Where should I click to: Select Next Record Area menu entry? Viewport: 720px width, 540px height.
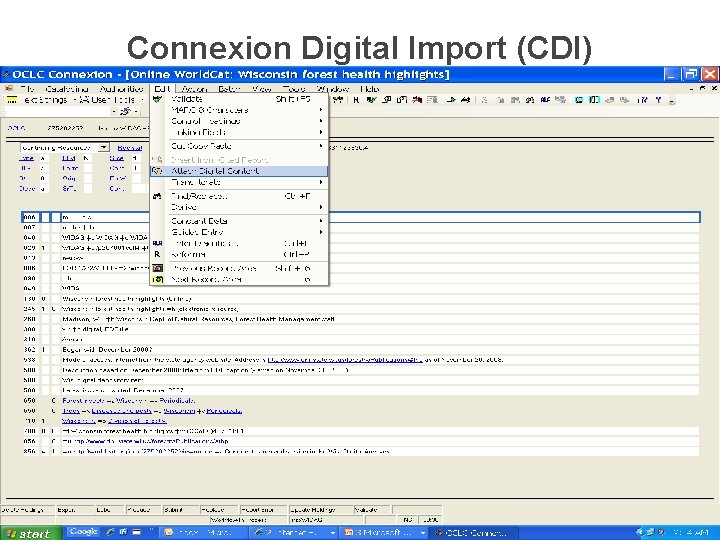tap(239, 279)
